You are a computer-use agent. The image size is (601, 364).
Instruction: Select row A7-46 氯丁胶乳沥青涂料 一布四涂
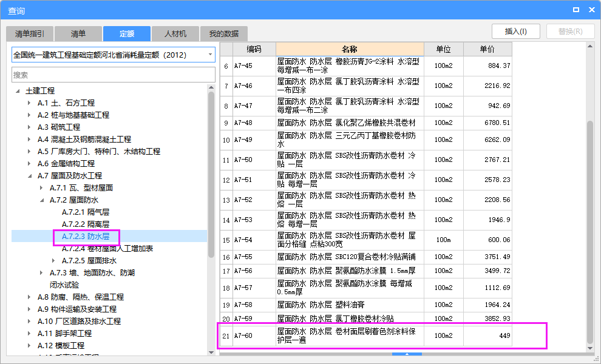point(366,86)
